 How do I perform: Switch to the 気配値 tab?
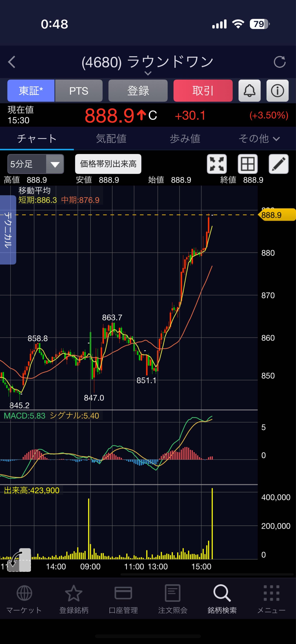coord(111,138)
